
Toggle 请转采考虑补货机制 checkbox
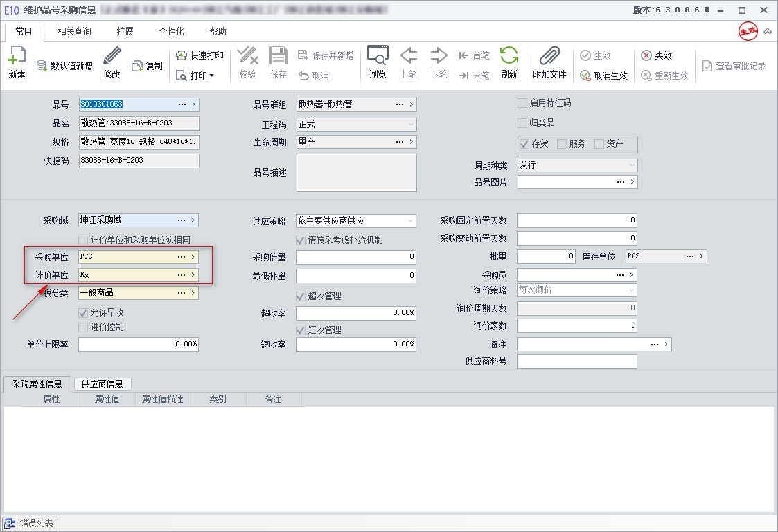coord(301,240)
